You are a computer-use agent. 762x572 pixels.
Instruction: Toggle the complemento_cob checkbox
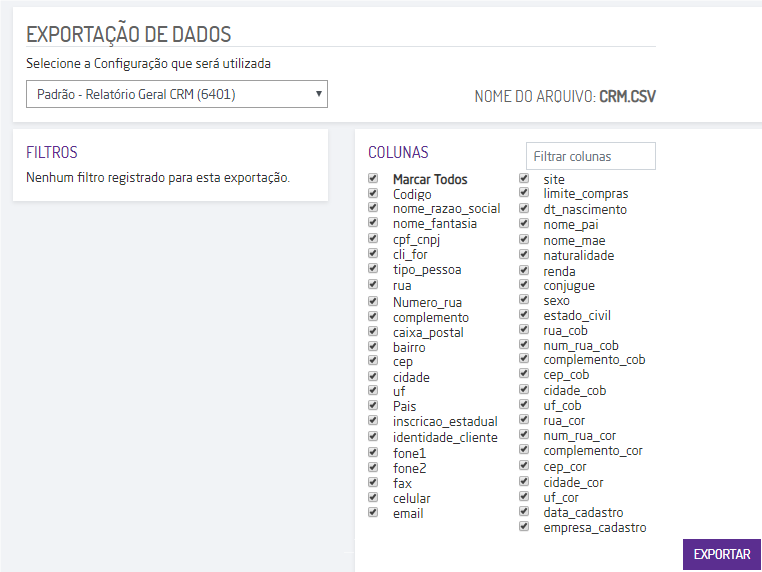tap(524, 359)
